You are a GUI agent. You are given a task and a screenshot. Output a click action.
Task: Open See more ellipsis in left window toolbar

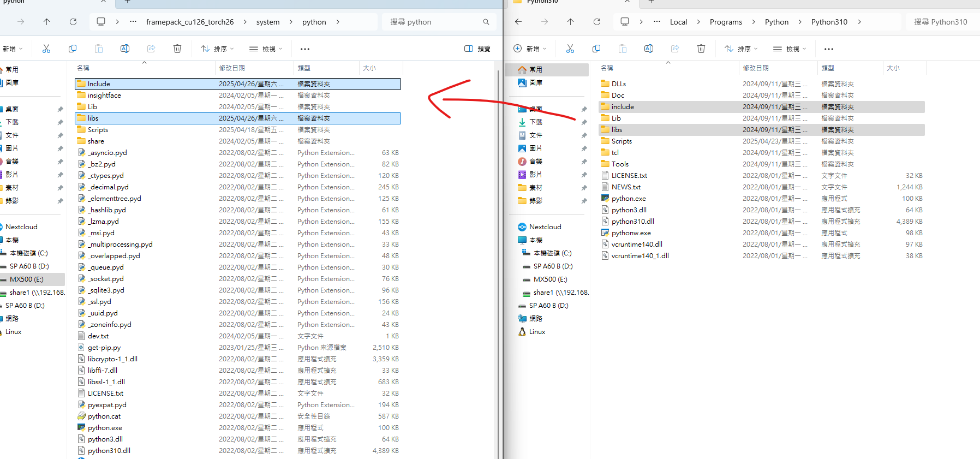click(x=305, y=49)
